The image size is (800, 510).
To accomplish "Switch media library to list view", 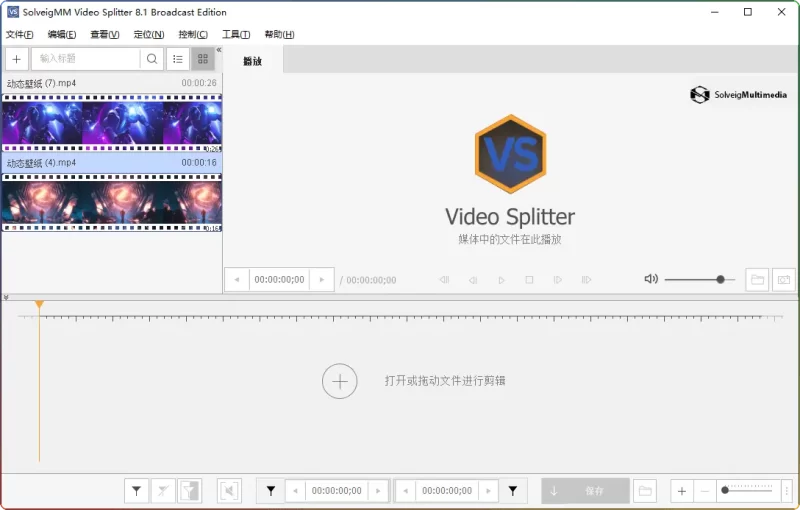I will 178,59.
